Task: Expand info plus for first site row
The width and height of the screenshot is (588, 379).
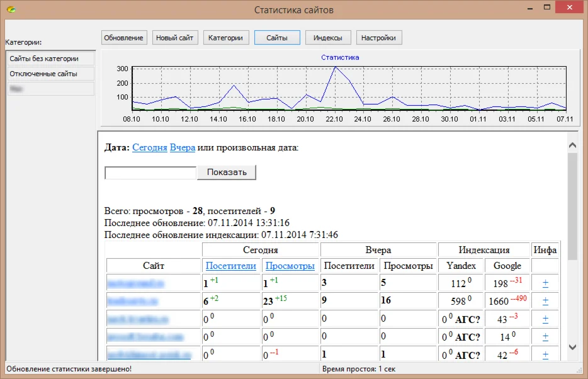Action: [545, 284]
